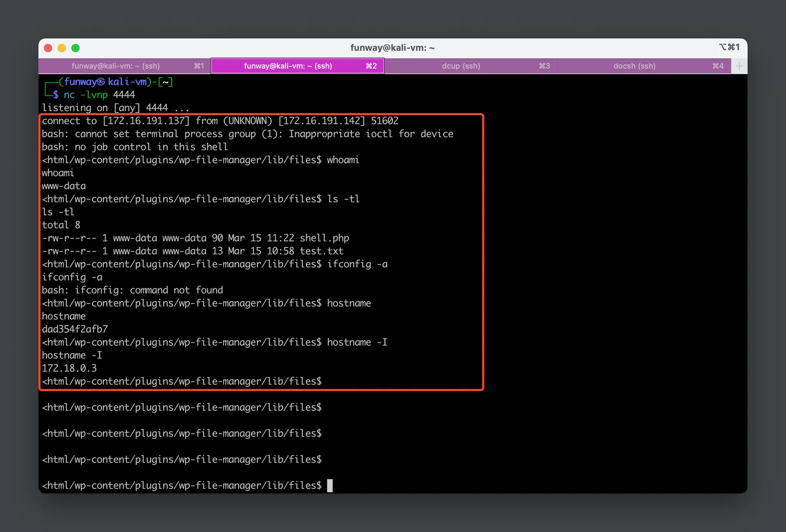The height and width of the screenshot is (532, 786).
Task: Click the window title funway@kali-vm: ~
Action: (392, 48)
